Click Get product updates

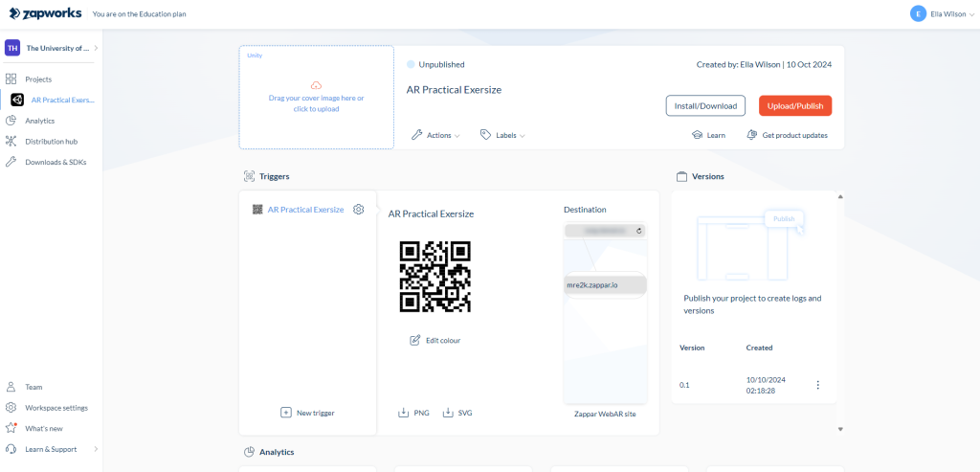[x=787, y=135]
